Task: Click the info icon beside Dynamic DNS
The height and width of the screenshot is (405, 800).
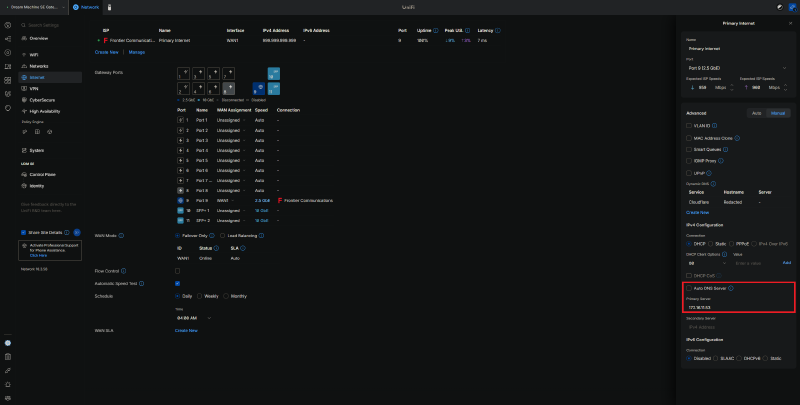Action: point(713,184)
